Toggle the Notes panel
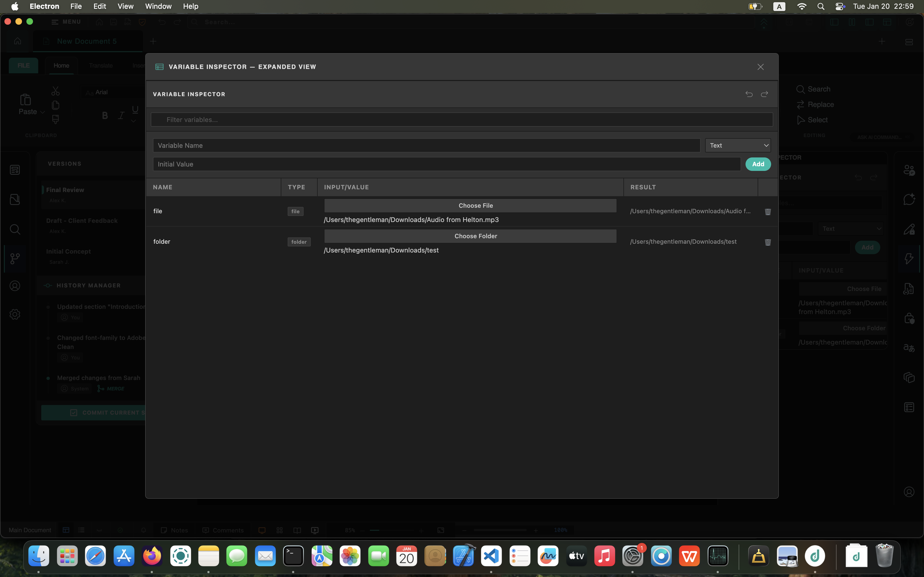The height and width of the screenshot is (577, 924). [x=175, y=530]
